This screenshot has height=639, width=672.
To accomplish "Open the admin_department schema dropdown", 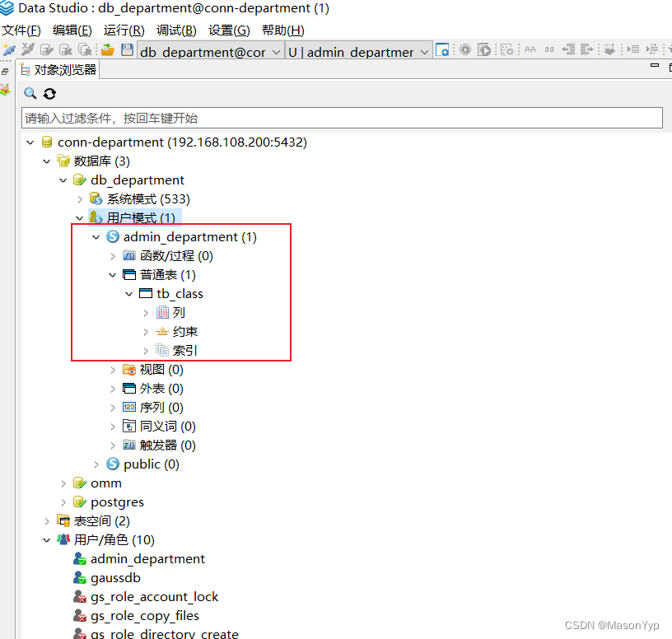I will (422, 51).
